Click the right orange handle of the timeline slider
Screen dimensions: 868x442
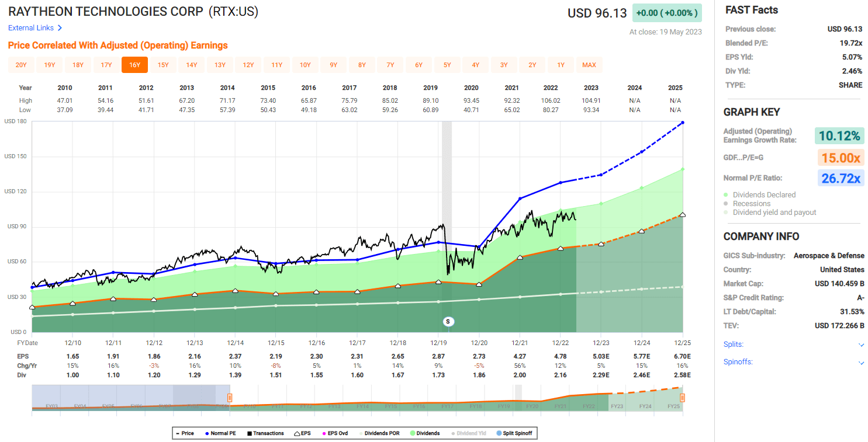point(682,398)
